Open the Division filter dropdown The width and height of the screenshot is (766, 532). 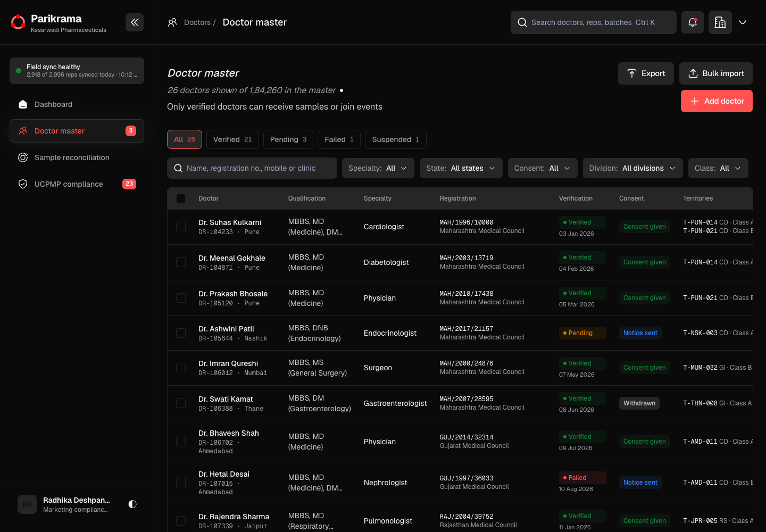click(632, 168)
